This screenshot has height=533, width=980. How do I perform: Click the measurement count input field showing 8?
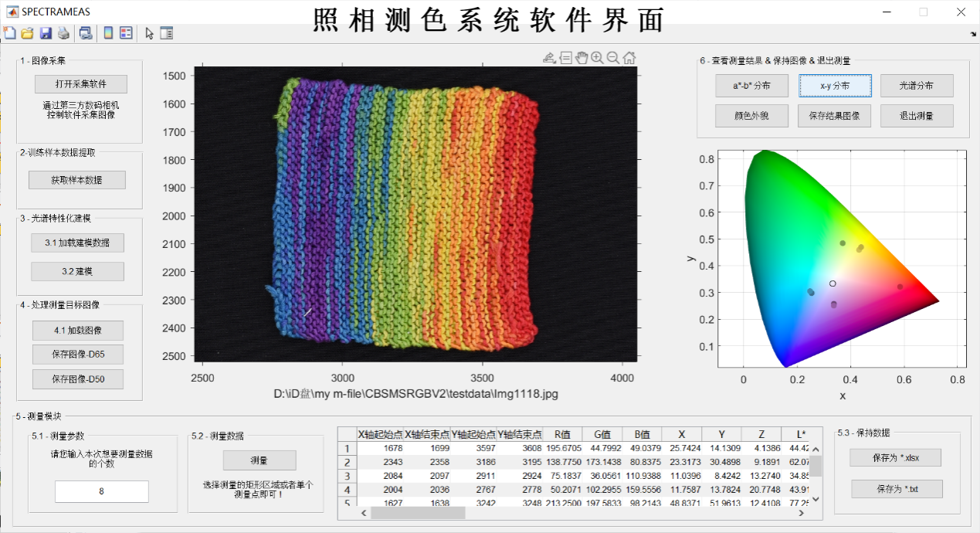pos(102,491)
